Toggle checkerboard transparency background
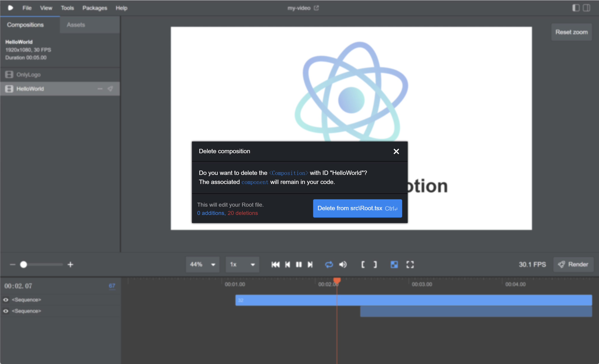 (x=394, y=264)
